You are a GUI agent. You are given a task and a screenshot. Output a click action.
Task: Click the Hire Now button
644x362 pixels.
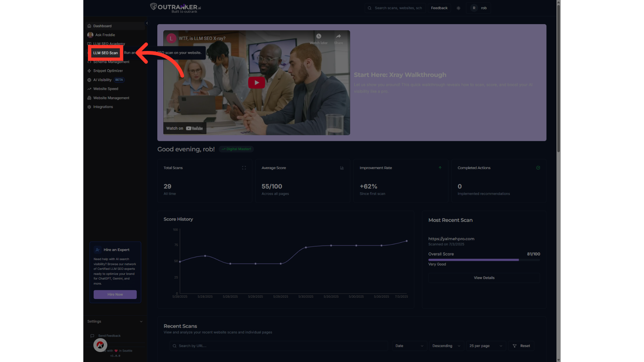[115, 294]
